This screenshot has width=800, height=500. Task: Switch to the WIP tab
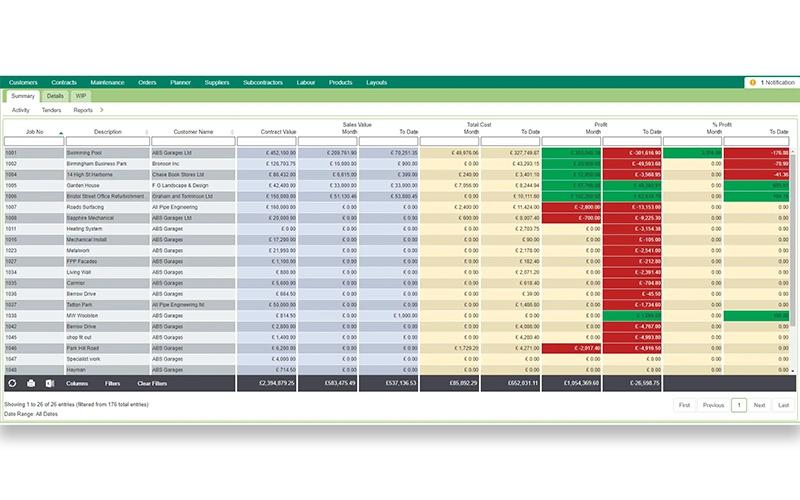pyautogui.click(x=81, y=96)
